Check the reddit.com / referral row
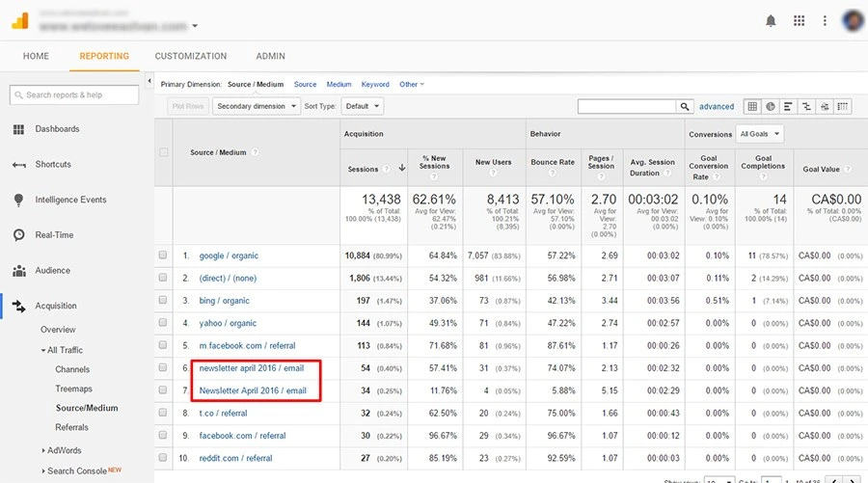This screenshot has width=868, height=483. [x=163, y=458]
